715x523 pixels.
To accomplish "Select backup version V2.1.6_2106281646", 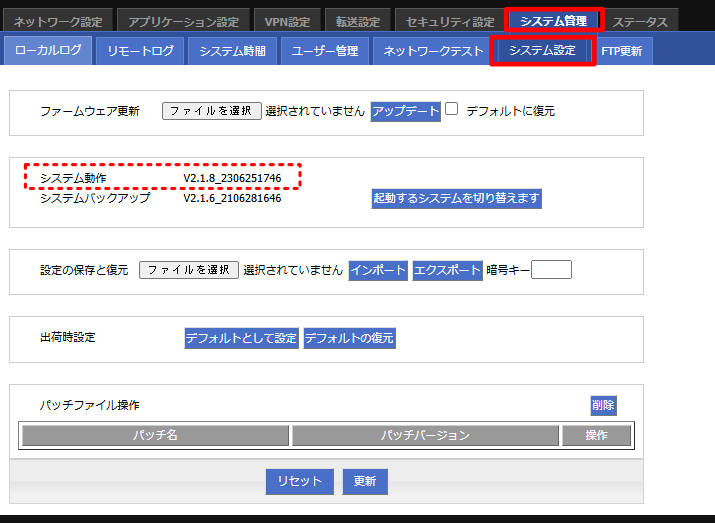I will 232,198.
